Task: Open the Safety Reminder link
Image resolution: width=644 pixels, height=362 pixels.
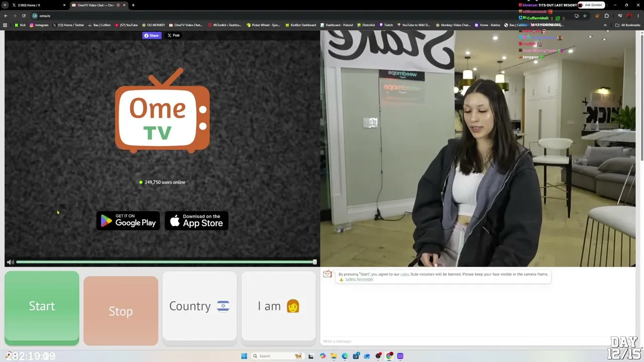Action: [x=359, y=280]
